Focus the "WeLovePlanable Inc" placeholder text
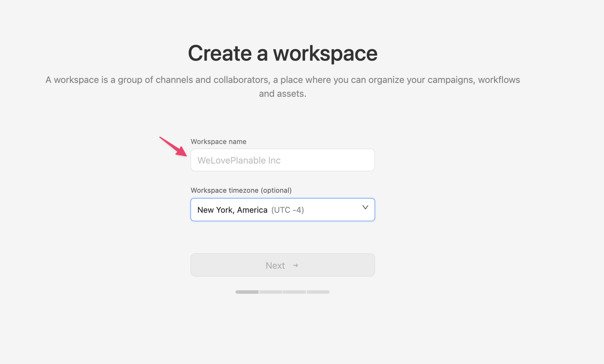604x364 pixels. coord(239,160)
